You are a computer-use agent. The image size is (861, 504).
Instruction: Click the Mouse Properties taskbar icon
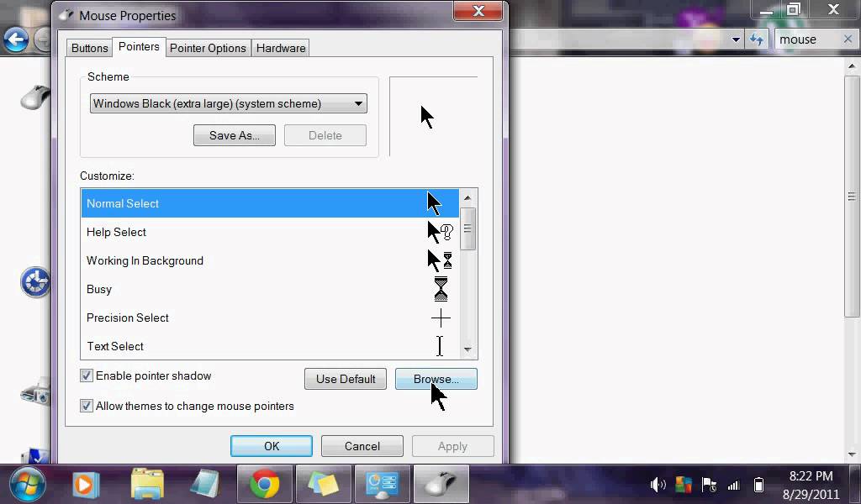pos(441,485)
